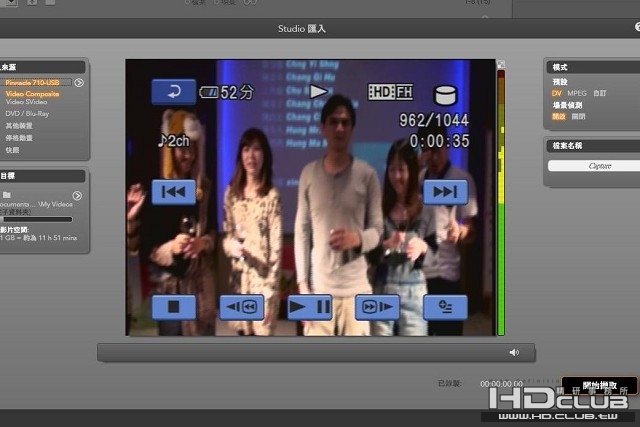Image resolution: width=640 pixels, height=427 pixels.
Task: Select DVD / Blu-Ray as source
Action: pyautogui.click(x=27, y=114)
